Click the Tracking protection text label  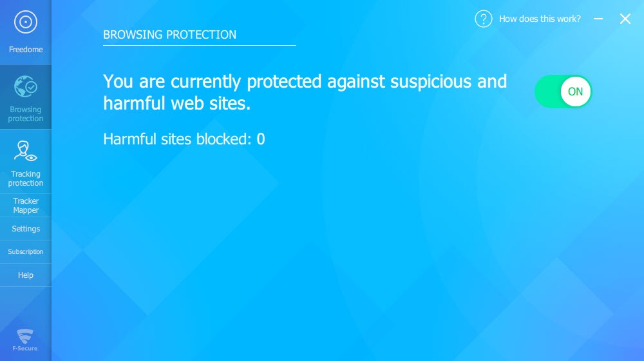coord(26,179)
